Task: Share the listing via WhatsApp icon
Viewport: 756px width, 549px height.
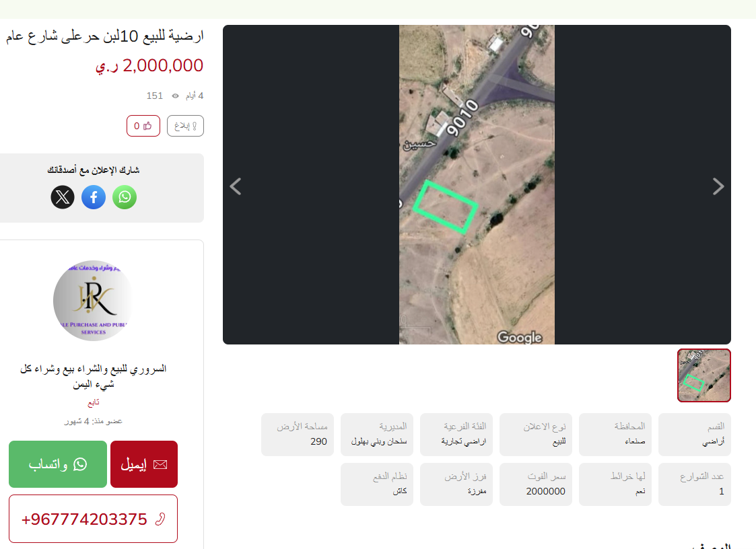Action: coord(125,197)
